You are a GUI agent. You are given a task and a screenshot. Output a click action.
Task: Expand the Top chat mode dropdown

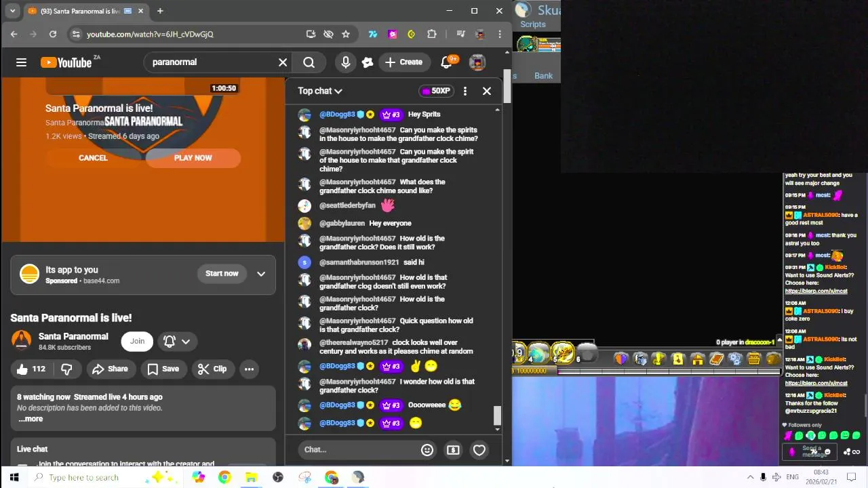pyautogui.click(x=320, y=91)
